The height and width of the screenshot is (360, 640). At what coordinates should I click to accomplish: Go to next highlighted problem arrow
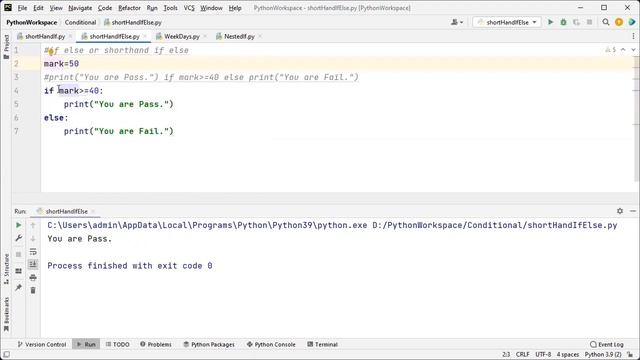click(633, 50)
